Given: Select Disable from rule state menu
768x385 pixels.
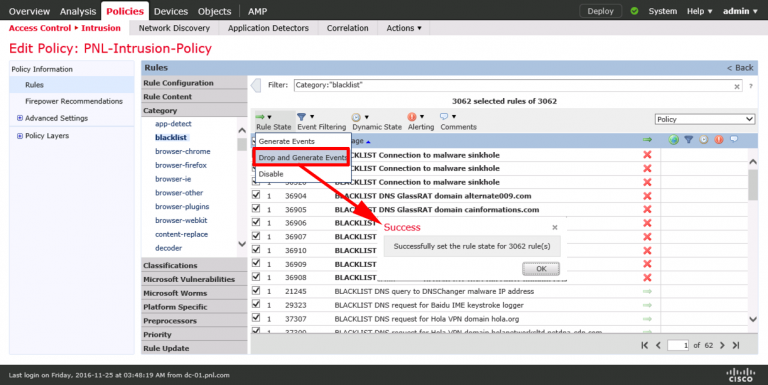Looking at the screenshot, I should coord(271,174).
